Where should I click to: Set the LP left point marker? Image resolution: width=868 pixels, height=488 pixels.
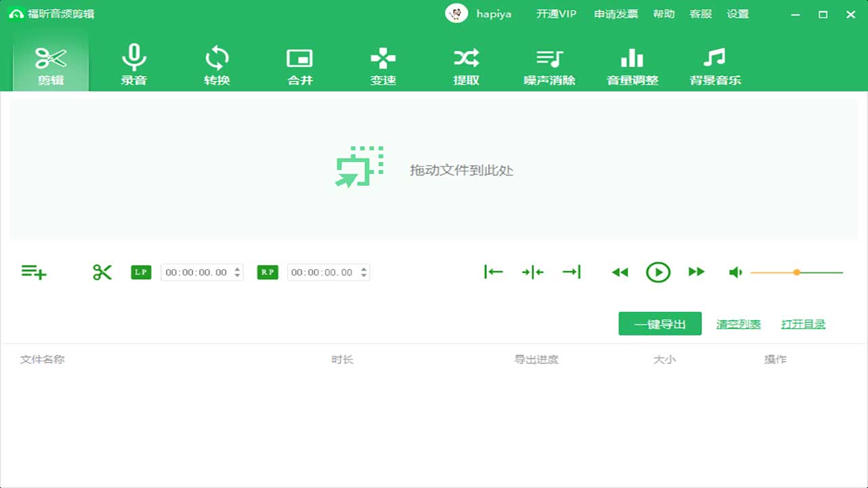pyautogui.click(x=140, y=272)
